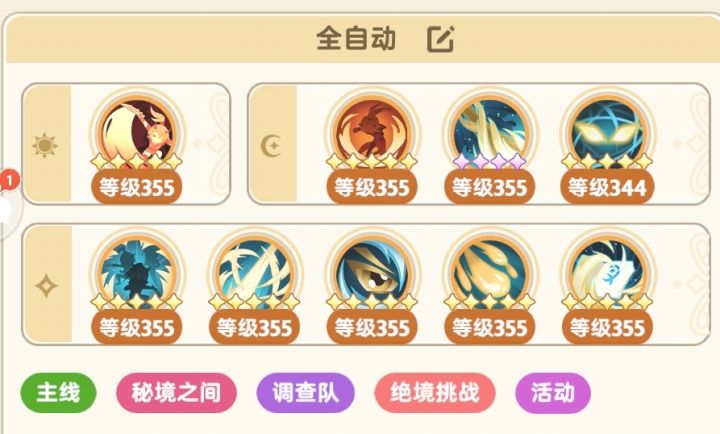Viewport: 720px width, 434px height.
Task: Open the red notification badge showing 1
Action: 9,181
